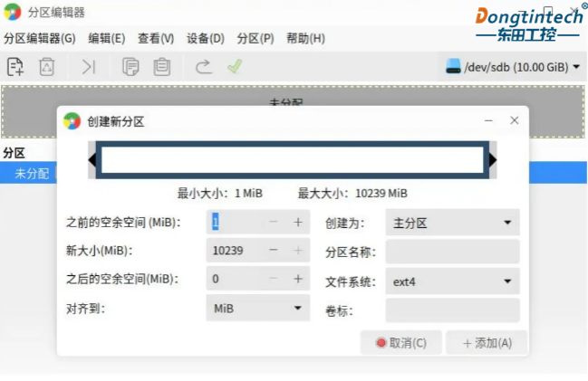Click the delete partition trash icon
Image resolution: width=588 pixels, height=381 pixels.
47,67
